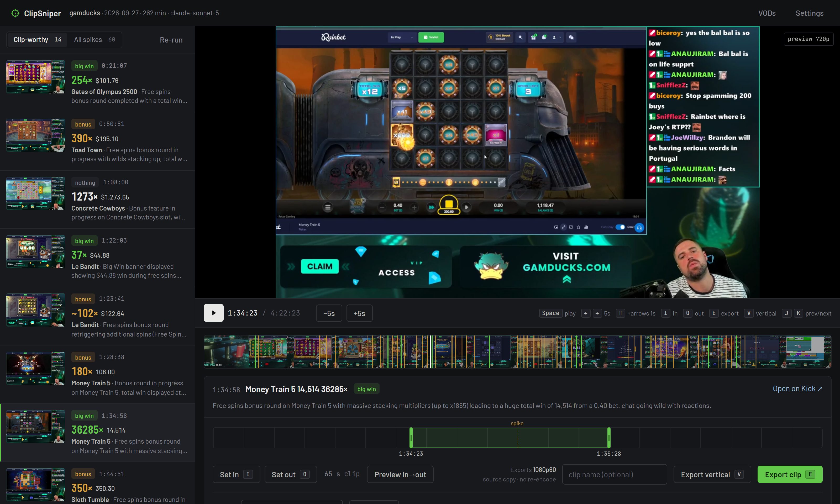The height and width of the screenshot is (504, 840).
Task: Click the fast-forward turbo icon in the slot
Action: click(431, 207)
